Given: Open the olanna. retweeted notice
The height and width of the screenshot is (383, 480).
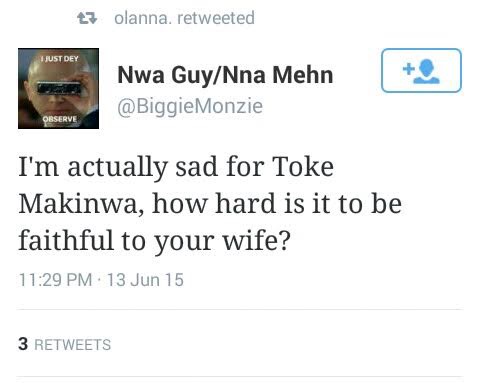Looking at the screenshot, I should pyautogui.click(x=184, y=18).
